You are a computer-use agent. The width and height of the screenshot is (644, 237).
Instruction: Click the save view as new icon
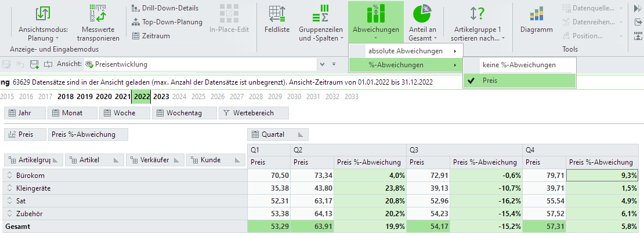35,64
